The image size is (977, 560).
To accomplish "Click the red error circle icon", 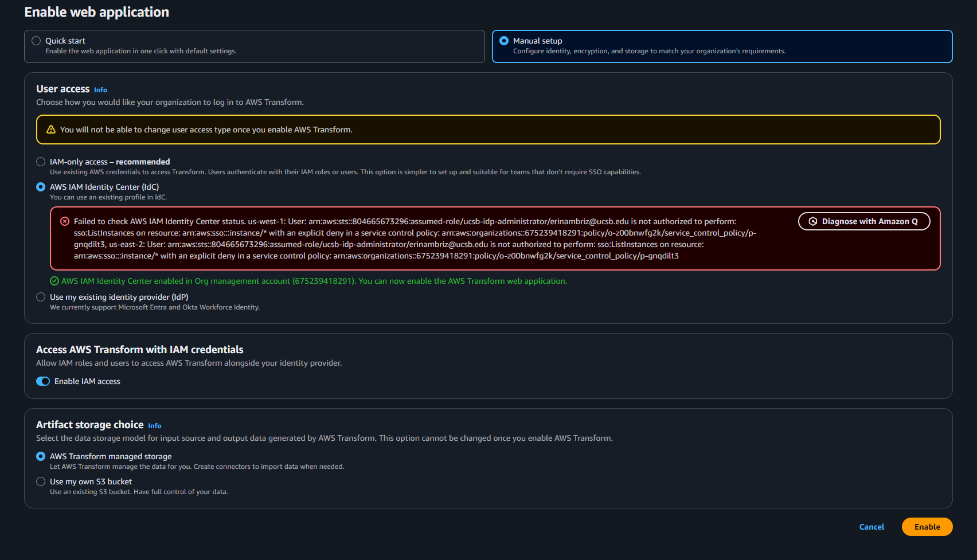I will click(x=65, y=221).
